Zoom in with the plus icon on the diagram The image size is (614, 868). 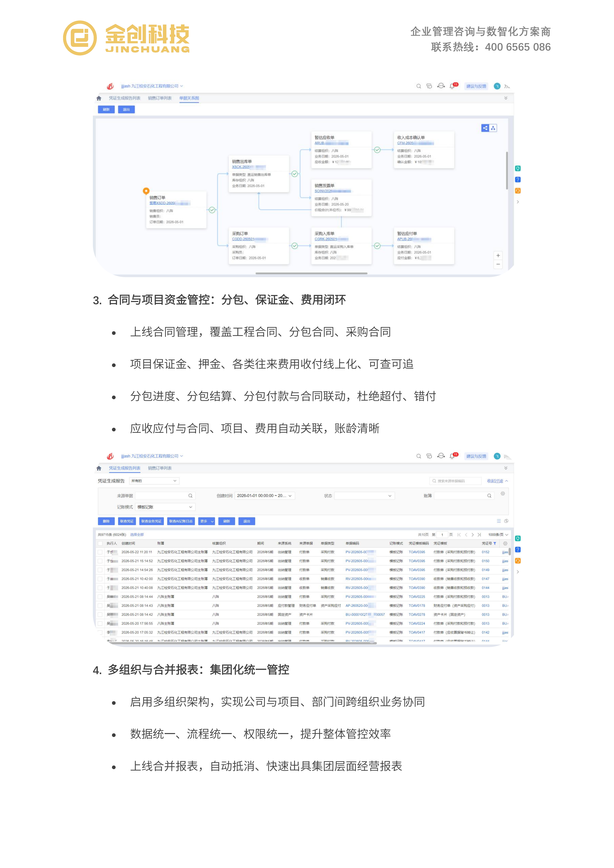pyautogui.click(x=498, y=256)
